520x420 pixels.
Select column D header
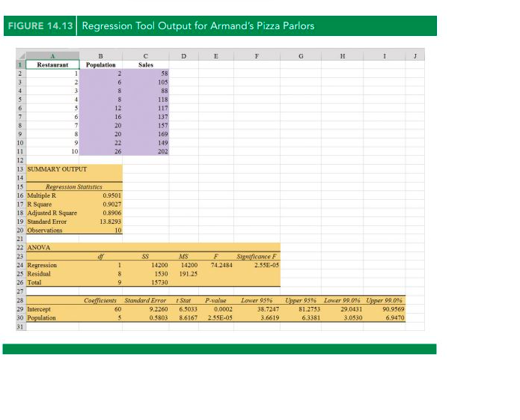point(184,56)
